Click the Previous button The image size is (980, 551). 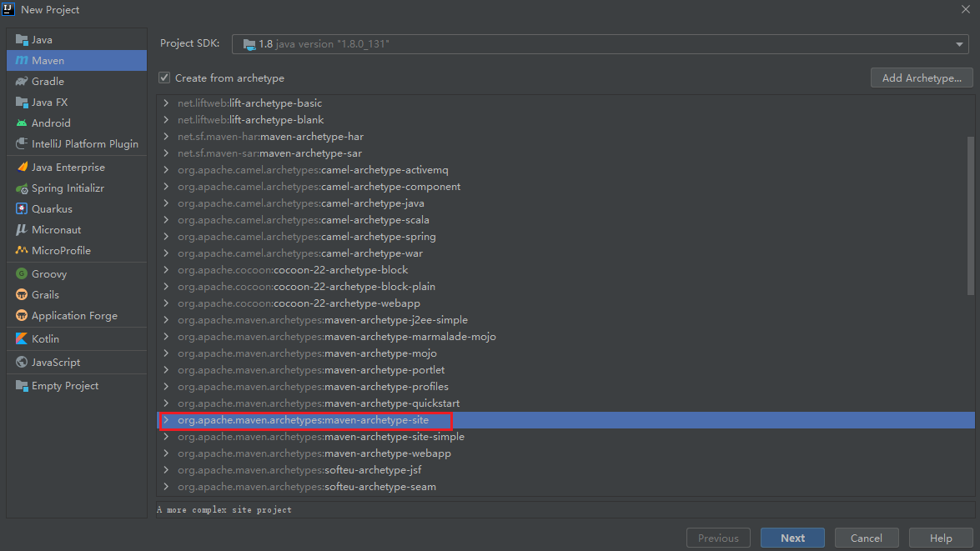[x=718, y=538]
